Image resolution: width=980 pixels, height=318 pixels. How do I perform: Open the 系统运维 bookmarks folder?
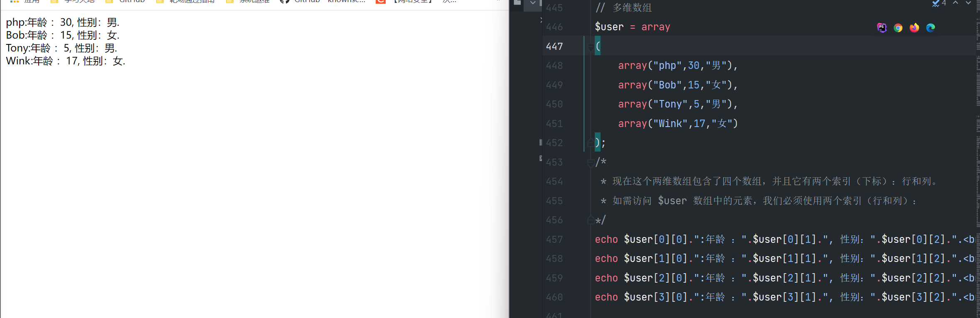click(x=248, y=2)
